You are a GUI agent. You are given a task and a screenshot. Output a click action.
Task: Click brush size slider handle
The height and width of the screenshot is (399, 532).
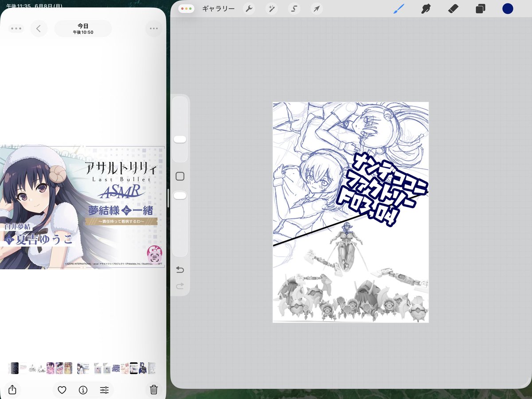(180, 139)
